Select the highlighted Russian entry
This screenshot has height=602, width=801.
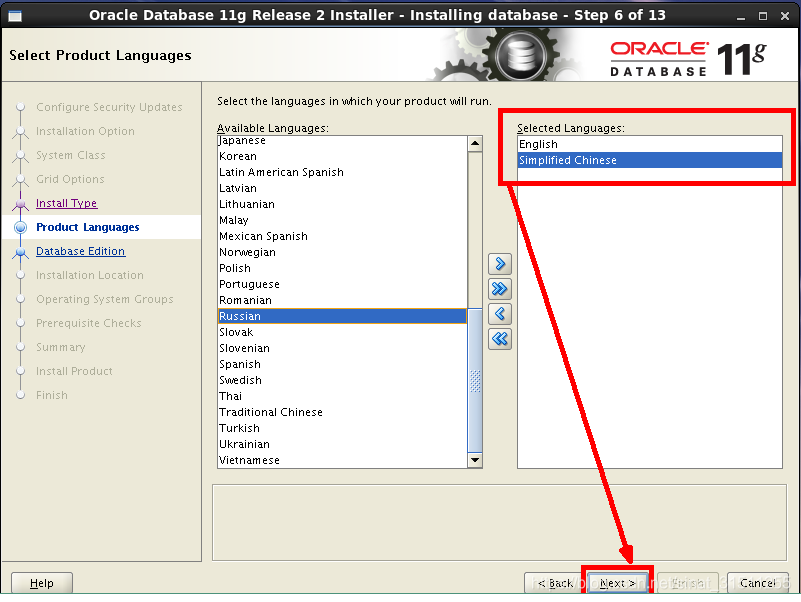point(342,316)
